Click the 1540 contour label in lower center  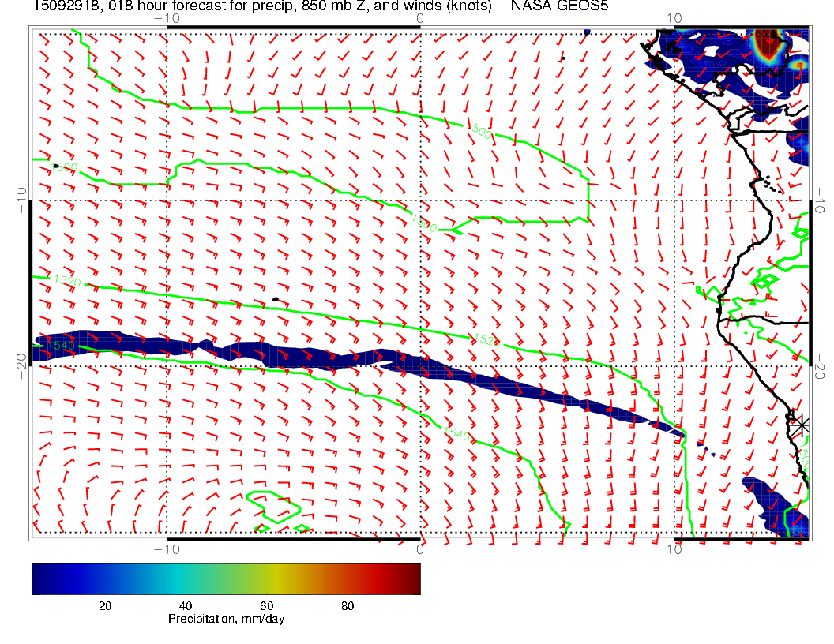[456, 435]
